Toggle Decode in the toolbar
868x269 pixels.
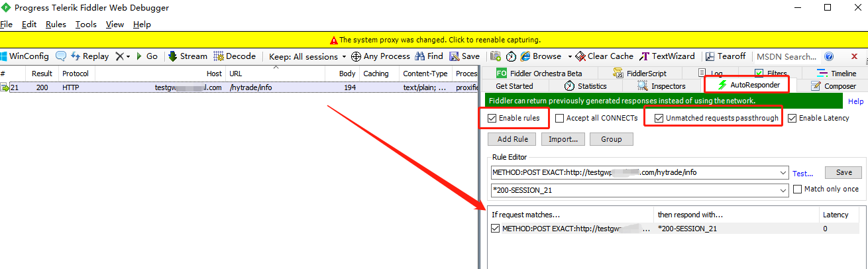235,56
